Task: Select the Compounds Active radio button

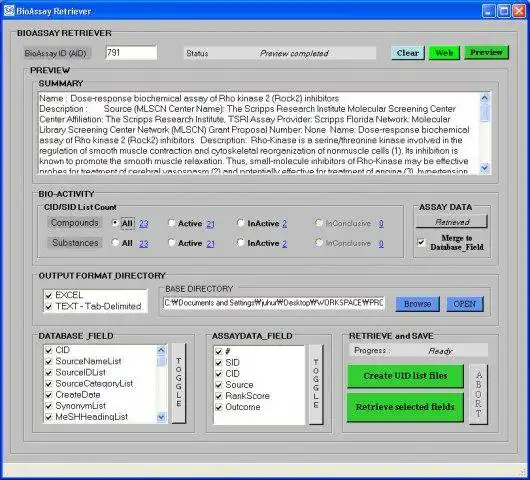Action: pos(171,223)
